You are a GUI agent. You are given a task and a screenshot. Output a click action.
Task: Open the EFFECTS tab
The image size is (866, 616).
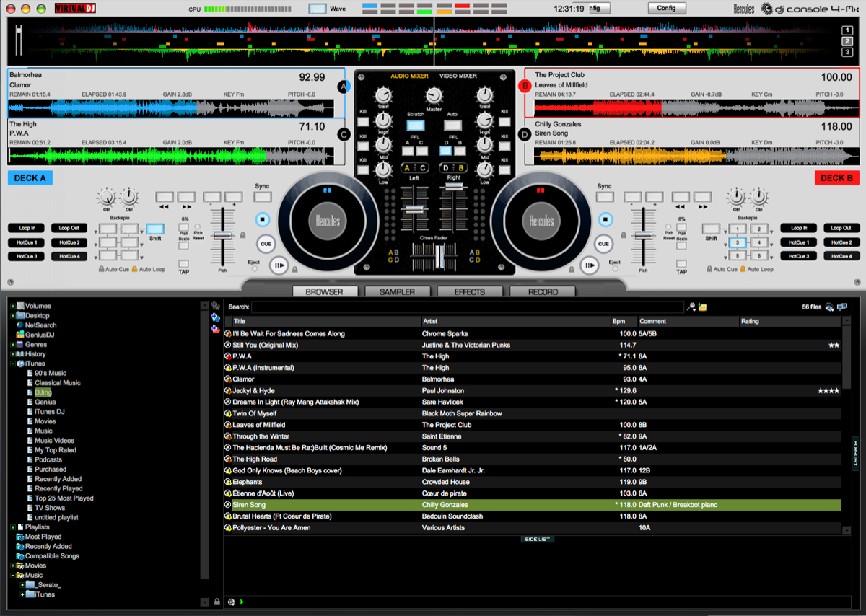470,292
